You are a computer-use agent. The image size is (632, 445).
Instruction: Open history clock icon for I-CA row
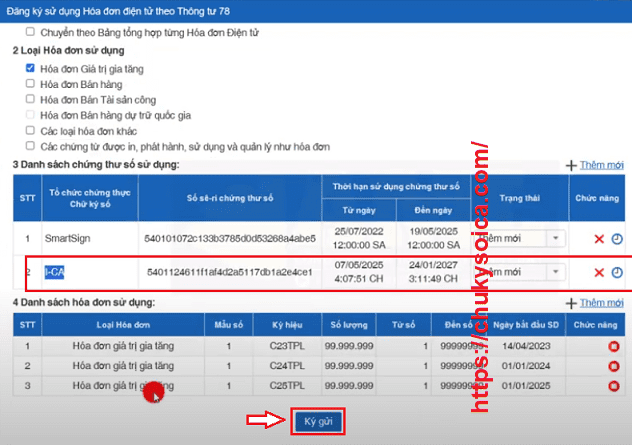pyautogui.click(x=617, y=272)
